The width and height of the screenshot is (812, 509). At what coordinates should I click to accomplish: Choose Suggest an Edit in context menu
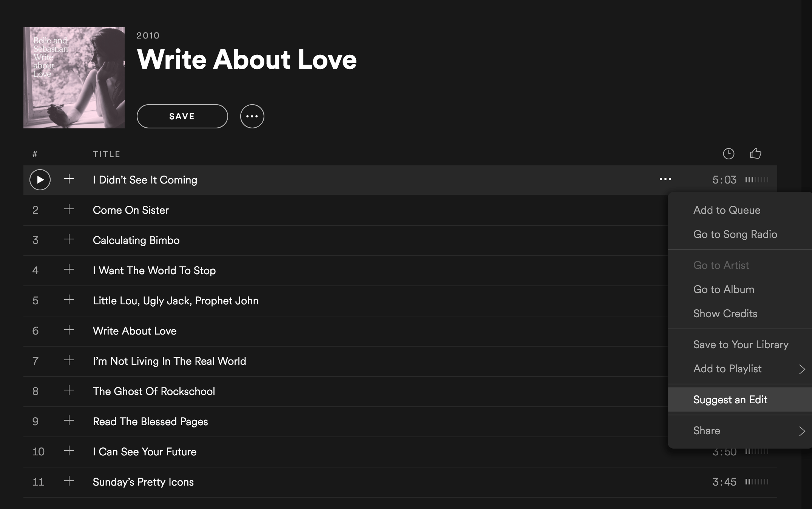pyautogui.click(x=740, y=400)
